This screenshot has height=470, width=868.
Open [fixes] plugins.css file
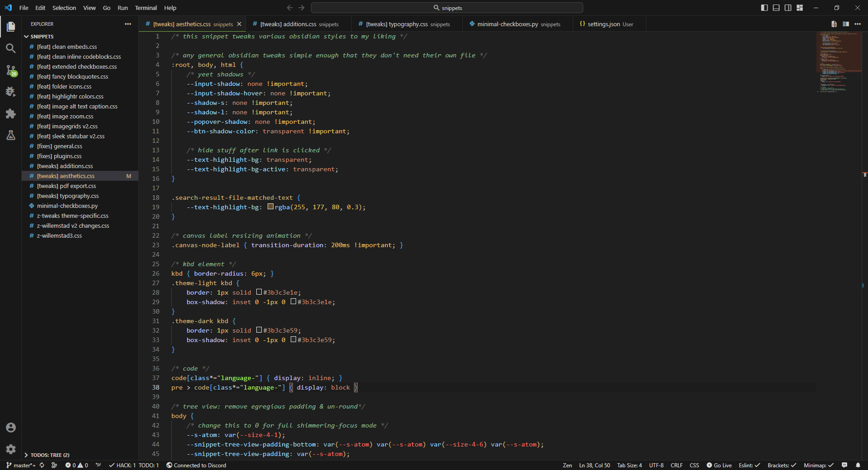[x=80, y=156]
